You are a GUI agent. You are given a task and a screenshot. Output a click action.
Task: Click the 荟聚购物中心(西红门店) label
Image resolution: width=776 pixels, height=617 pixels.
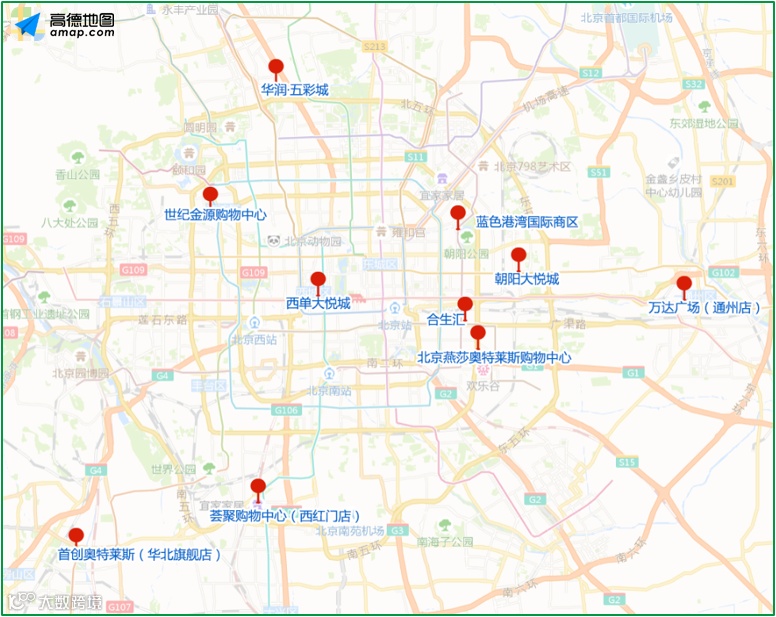(285, 516)
